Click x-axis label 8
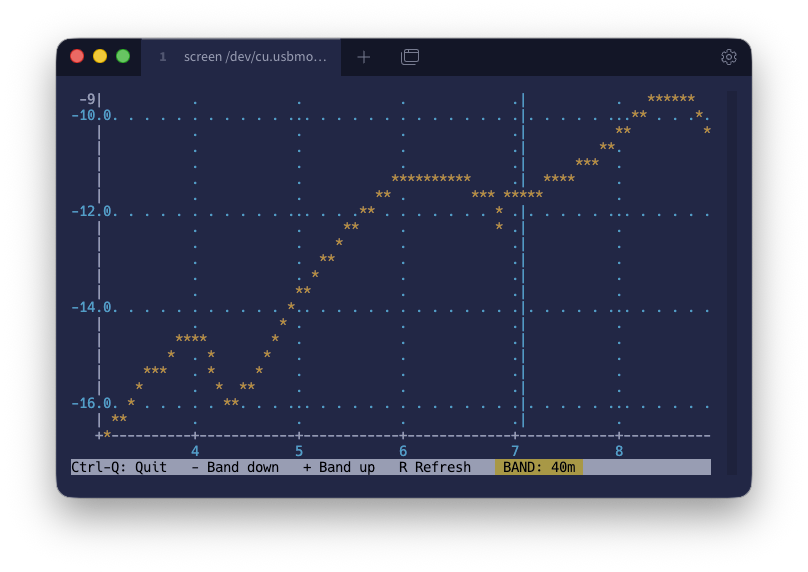 coord(619,451)
